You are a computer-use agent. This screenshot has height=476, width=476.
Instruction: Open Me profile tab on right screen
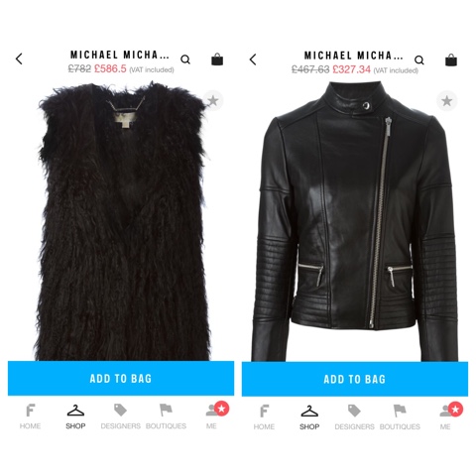pos(447,416)
